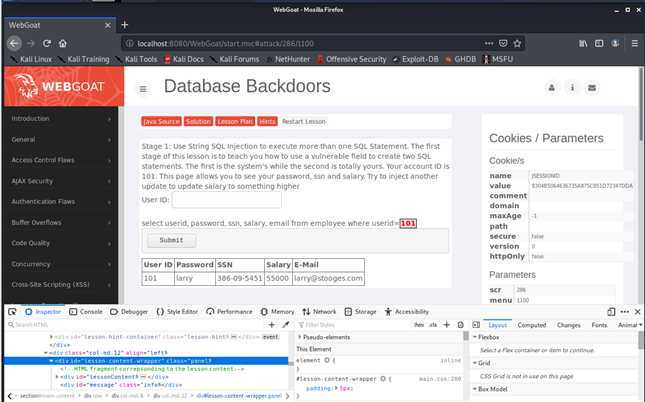Open the WebGoat info icon
The image size is (645, 402).
[x=572, y=88]
